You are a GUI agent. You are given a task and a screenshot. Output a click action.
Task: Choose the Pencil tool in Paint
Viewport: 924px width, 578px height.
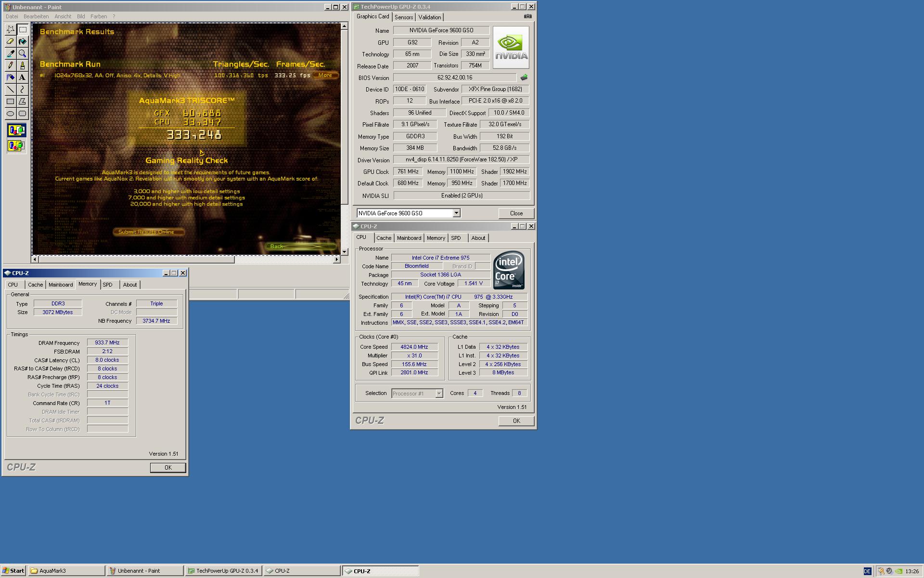click(10, 66)
